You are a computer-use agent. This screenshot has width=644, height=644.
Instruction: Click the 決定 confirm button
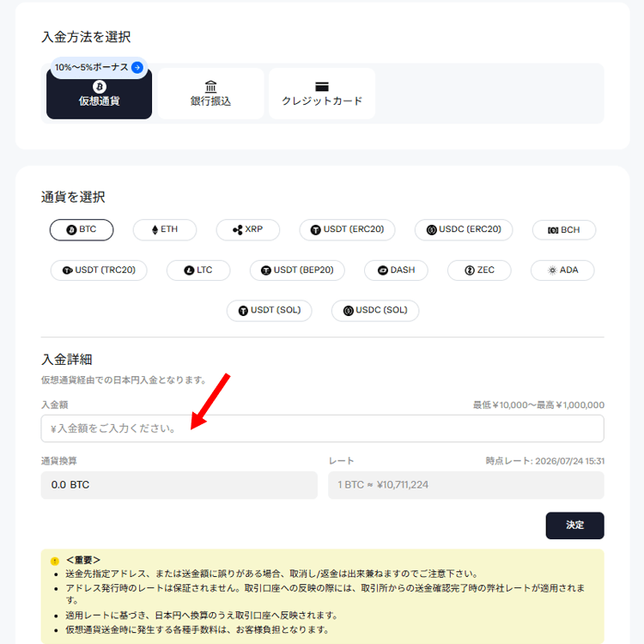click(574, 526)
